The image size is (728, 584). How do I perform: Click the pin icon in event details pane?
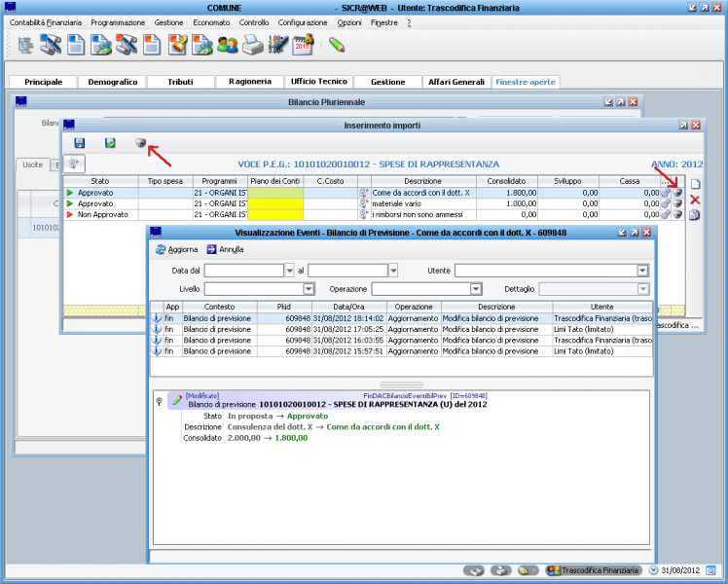pyautogui.click(x=159, y=400)
